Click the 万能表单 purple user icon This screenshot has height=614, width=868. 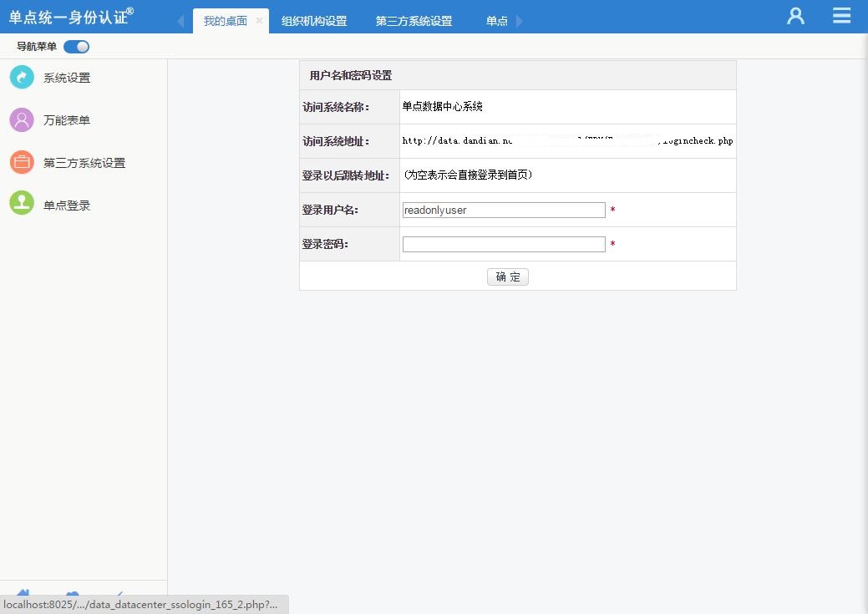23,120
